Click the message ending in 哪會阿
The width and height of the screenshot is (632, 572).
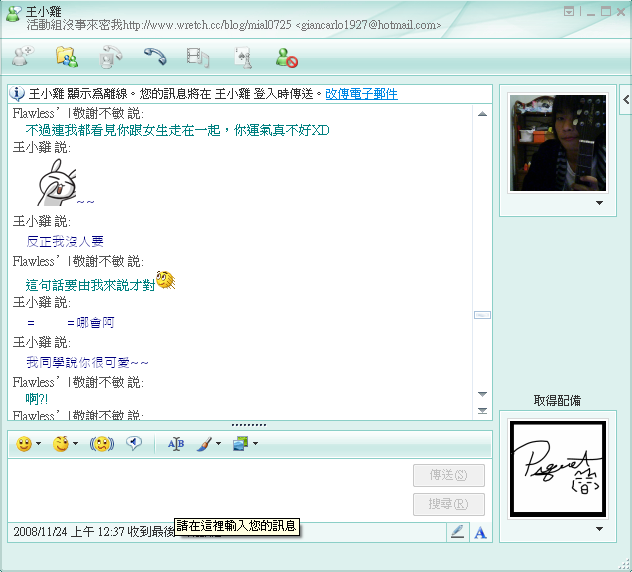coord(71,322)
